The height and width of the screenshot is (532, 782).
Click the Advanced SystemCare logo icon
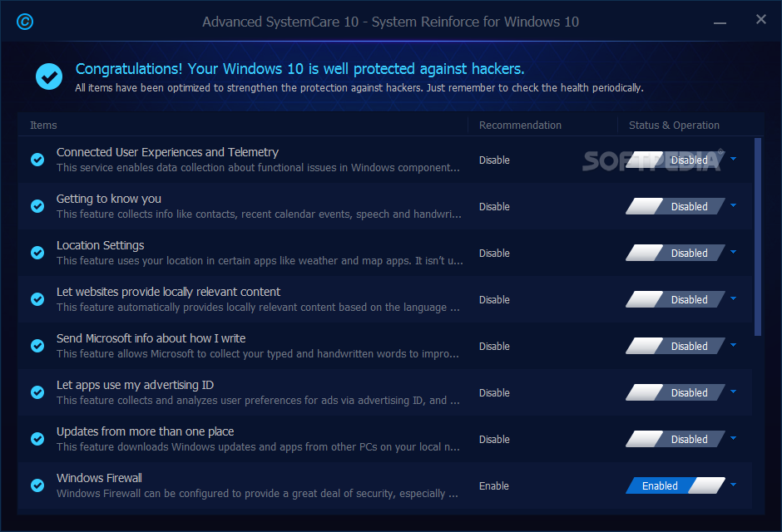pos(25,22)
